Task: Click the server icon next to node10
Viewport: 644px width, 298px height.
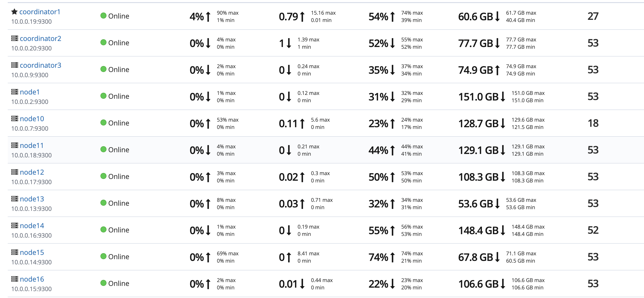Action: click(14, 119)
